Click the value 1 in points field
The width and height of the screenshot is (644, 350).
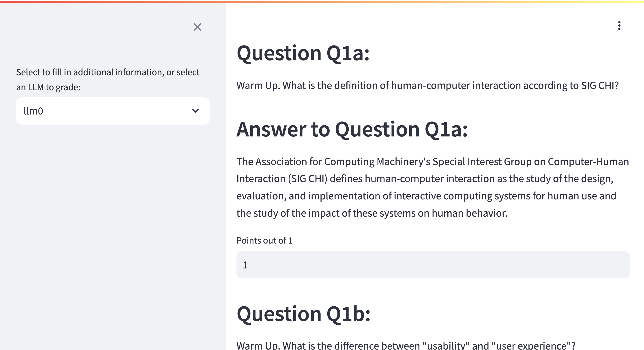tap(245, 265)
